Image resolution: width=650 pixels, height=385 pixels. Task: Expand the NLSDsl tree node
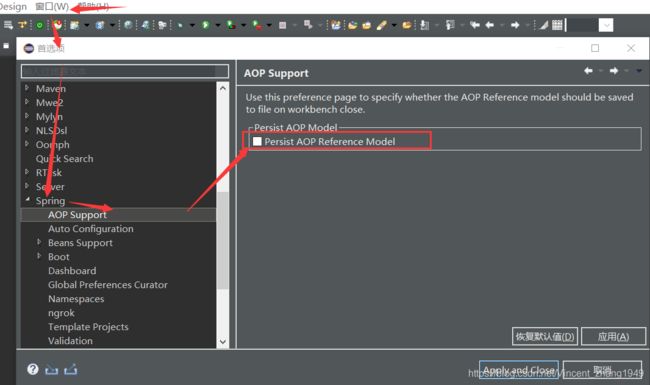coord(27,130)
